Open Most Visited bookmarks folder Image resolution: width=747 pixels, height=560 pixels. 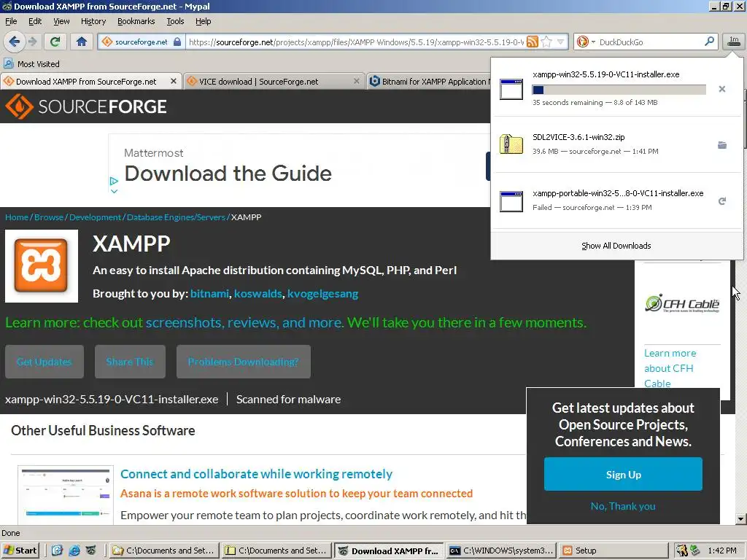32,64
